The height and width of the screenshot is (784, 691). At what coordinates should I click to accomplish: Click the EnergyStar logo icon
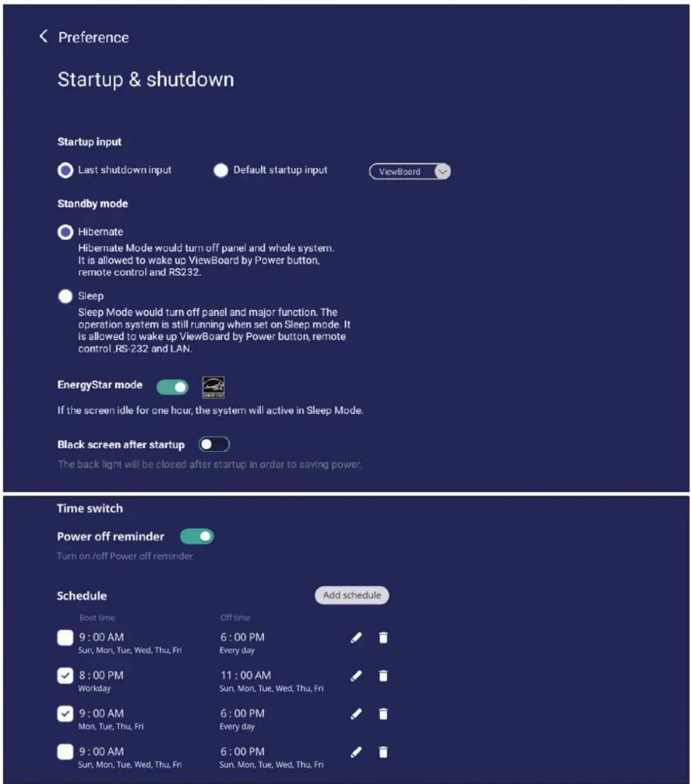(213, 387)
